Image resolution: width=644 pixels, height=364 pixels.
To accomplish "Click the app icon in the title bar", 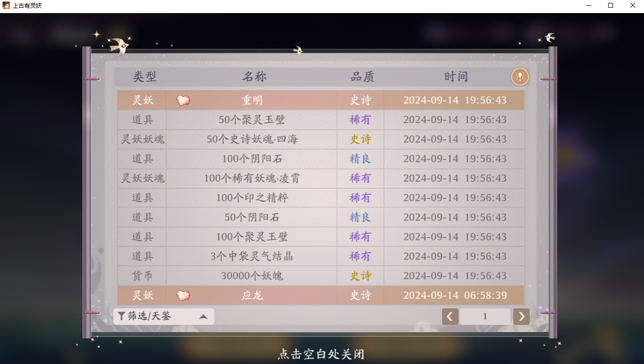I will (x=6, y=5).
